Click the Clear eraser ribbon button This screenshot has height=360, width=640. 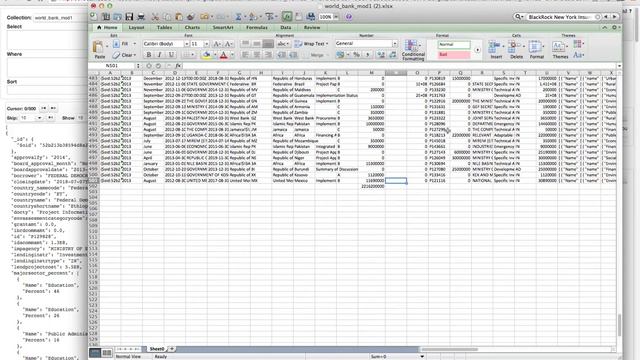124,55
